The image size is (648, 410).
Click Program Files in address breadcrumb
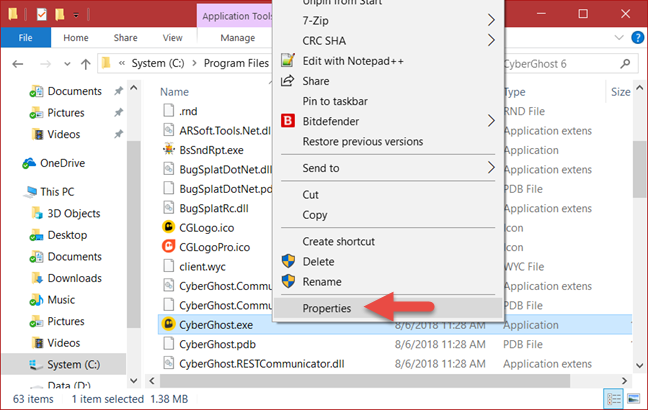(236, 63)
